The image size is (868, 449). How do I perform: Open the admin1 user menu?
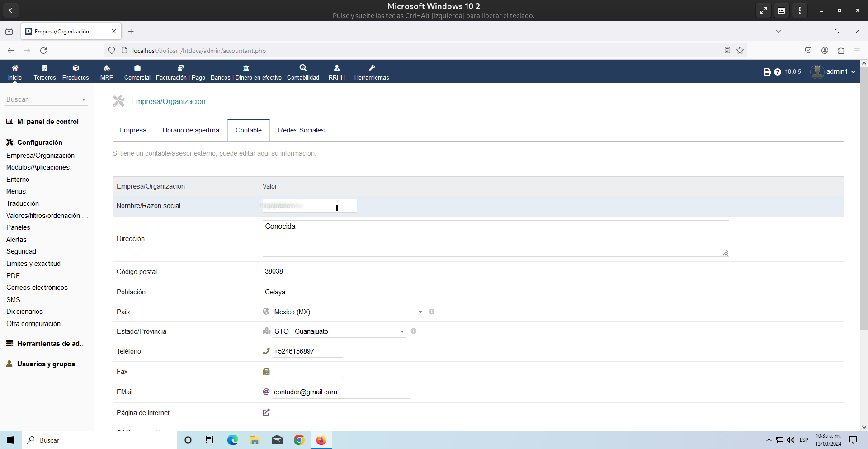(x=833, y=71)
